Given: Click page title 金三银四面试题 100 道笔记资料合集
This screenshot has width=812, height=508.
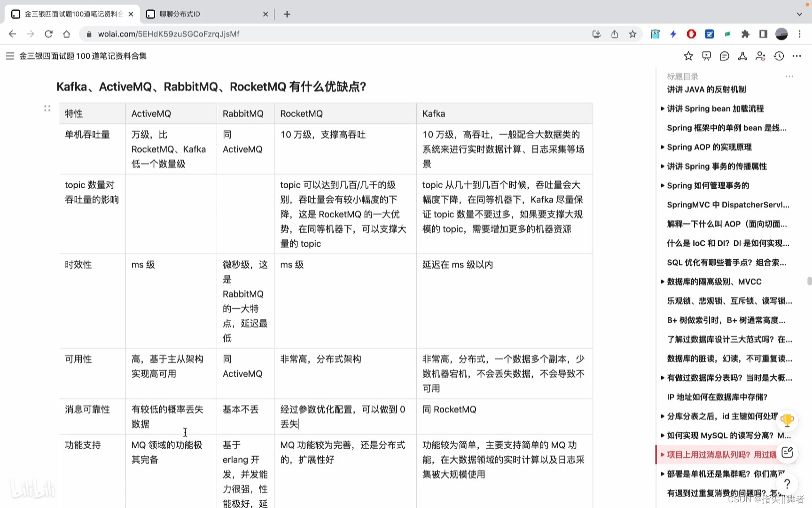Looking at the screenshot, I should [x=83, y=56].
